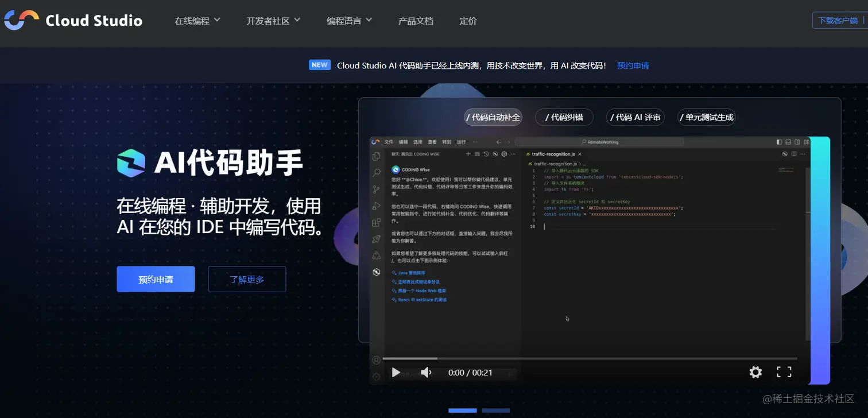
Task: Open the CODING Wise assistant sidebar icon
Action: coord(376,272)
